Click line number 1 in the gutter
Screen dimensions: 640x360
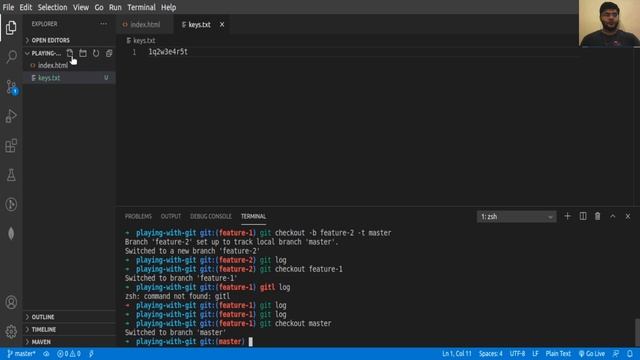(134, 52)
